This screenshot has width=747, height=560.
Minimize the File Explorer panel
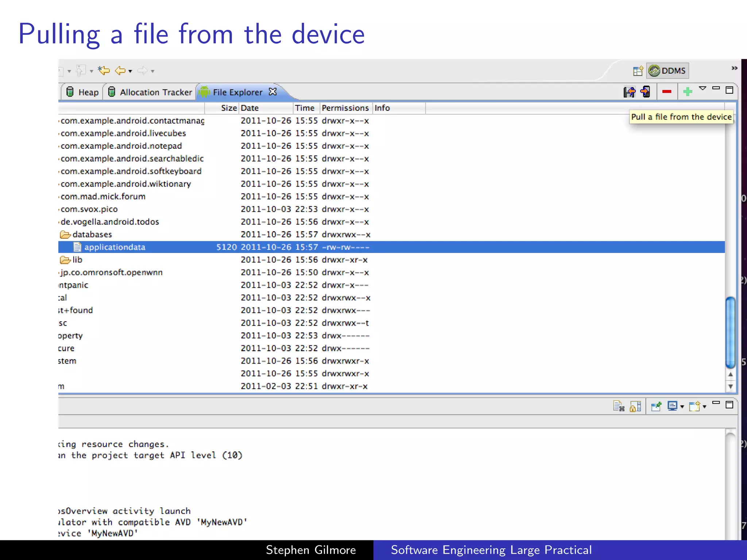[716, 88]
